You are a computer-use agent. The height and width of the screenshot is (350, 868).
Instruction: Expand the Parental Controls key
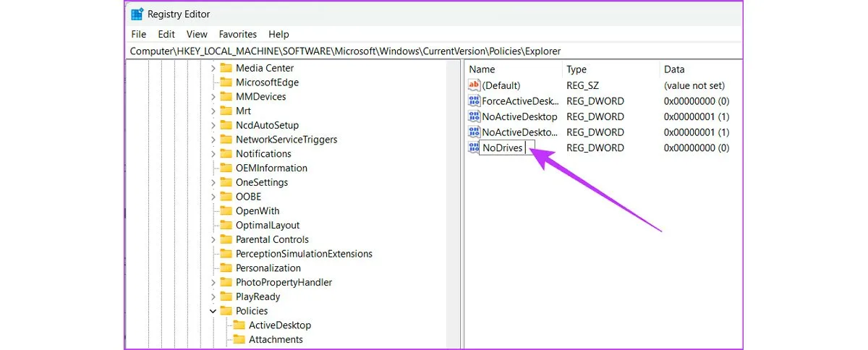pos(213,239)
